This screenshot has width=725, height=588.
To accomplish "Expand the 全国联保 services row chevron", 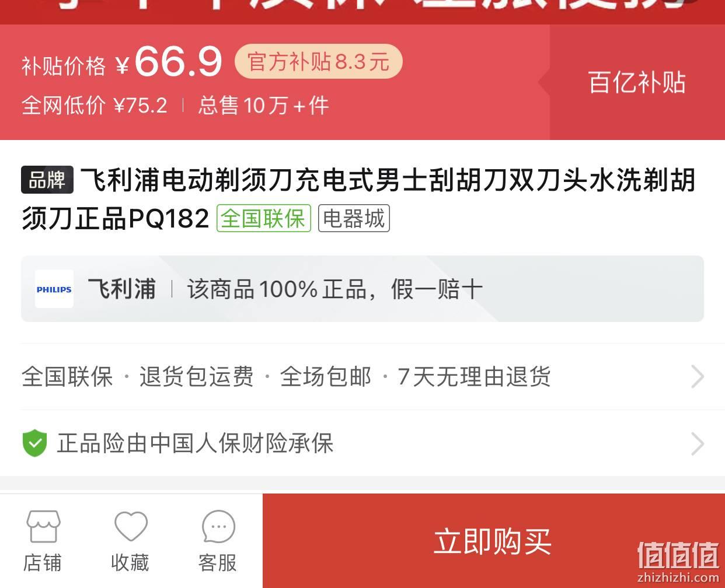I will click(698, 377).
